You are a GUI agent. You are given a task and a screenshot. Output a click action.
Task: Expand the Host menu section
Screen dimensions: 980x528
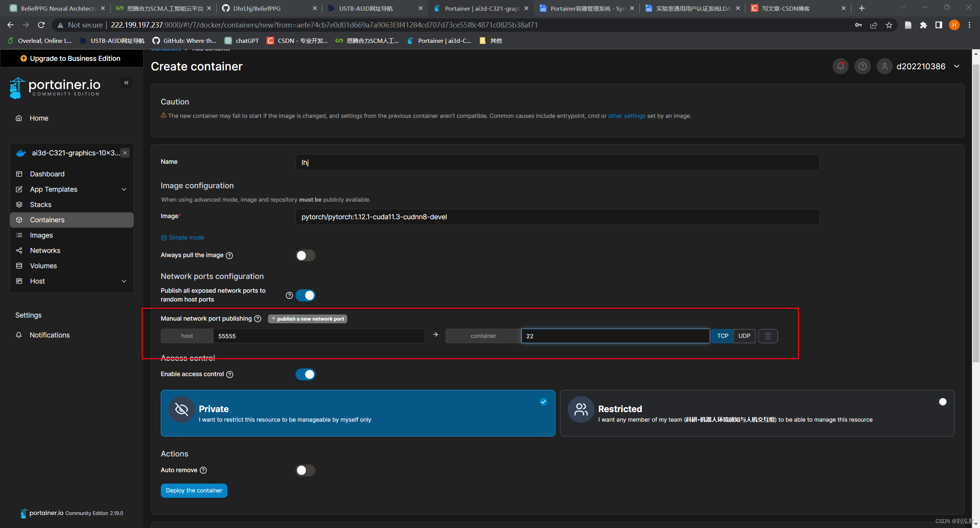click(124, 281)
